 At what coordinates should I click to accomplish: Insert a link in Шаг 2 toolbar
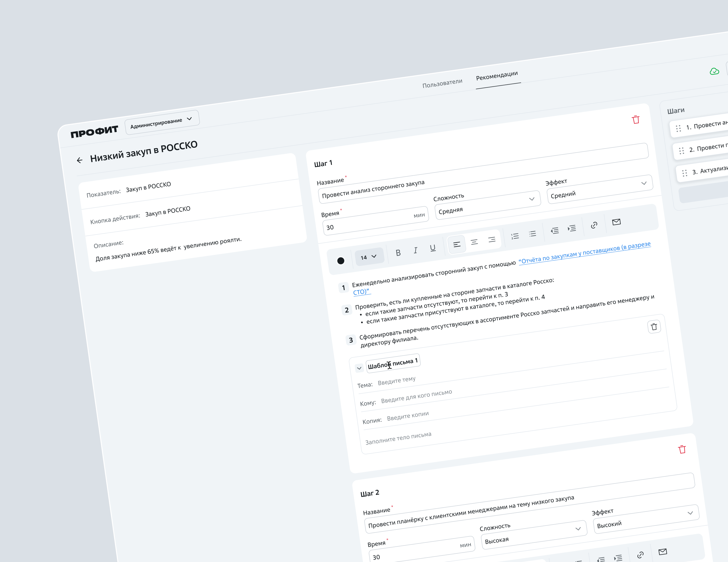(x=640, y=555)
